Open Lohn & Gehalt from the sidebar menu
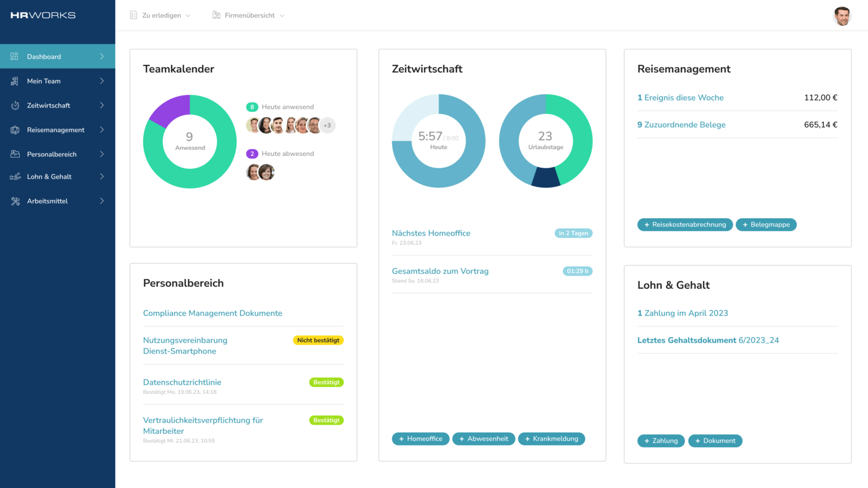868x488 pixels. pyautogui.click(x=49, y=176)
